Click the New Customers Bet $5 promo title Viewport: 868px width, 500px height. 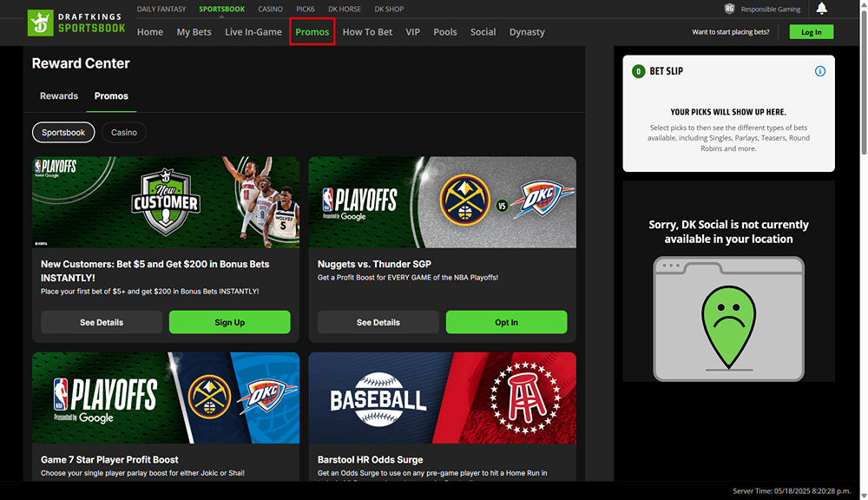(155, 271)
